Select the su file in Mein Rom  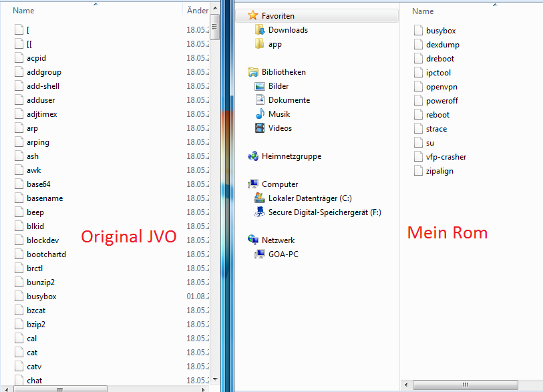pyautogui.click(x=430, y=143)
